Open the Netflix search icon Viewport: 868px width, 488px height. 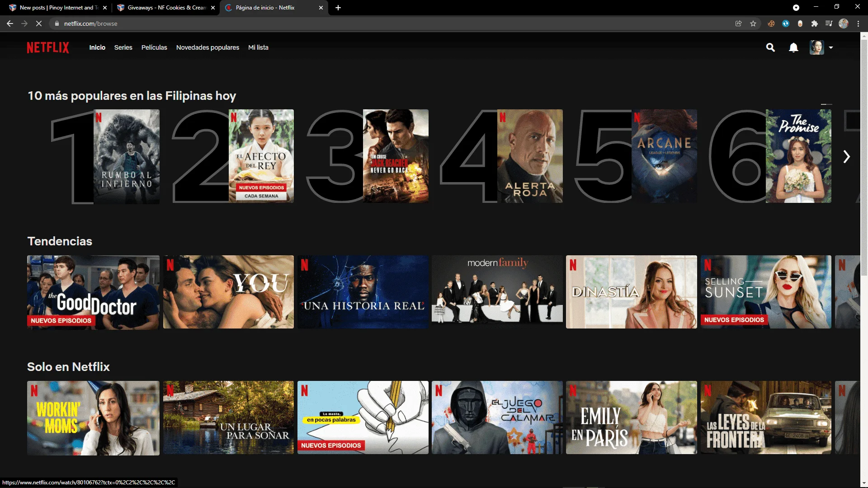click(x=770, y=47)
